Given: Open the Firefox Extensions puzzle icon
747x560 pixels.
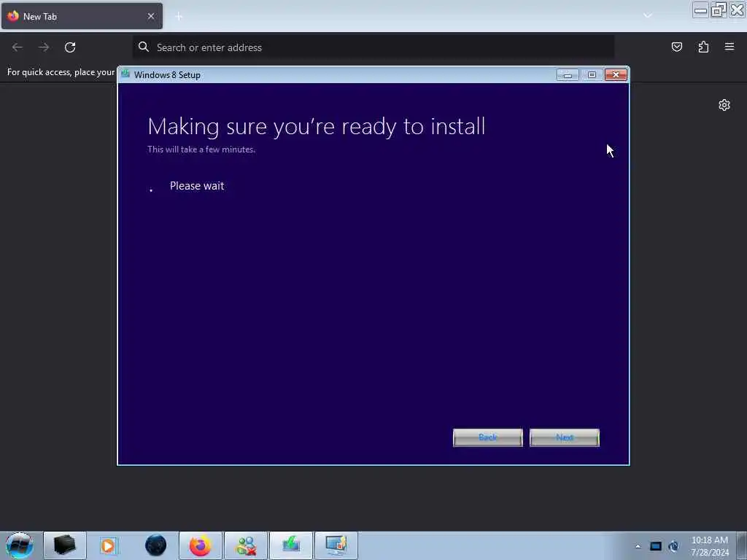Looking at the screenshot, I should pyautogui.click(x=703, y=47).
